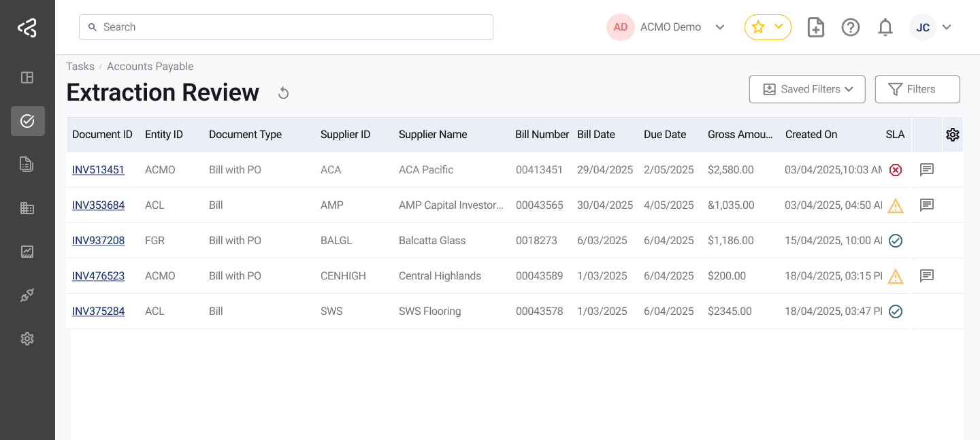Select the Tasks checkmark icon in sidebar
The width and height of the screenshot is (980, 440).
tap(28, 121)
